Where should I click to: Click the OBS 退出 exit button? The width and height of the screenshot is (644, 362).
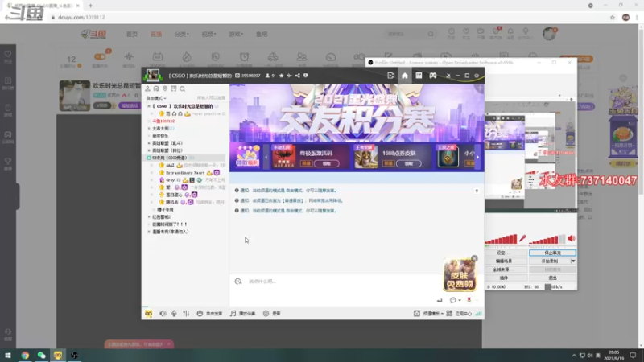pyautogui.click(x=553, y=278)
